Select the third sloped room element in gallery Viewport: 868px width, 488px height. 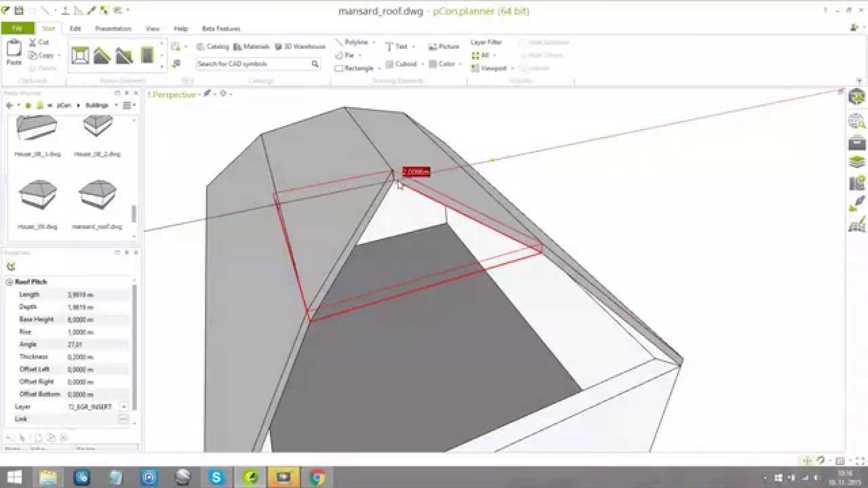124,56
